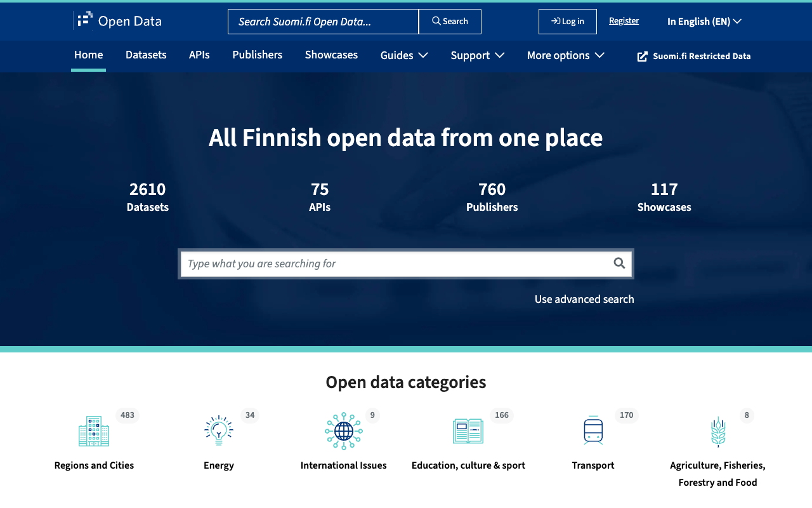Click the Education, culture & sport label
The height and width of the screenshot is (508, 812).
point(468,465)
